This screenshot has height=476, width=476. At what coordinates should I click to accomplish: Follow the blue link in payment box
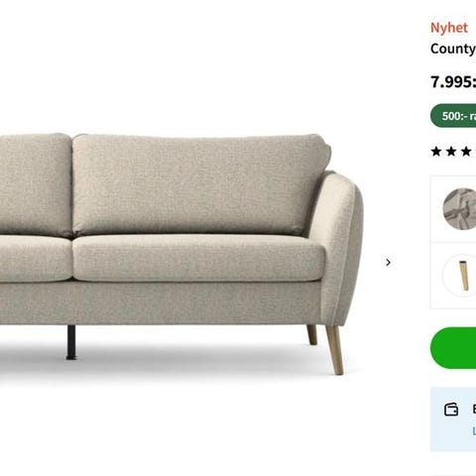474,431
